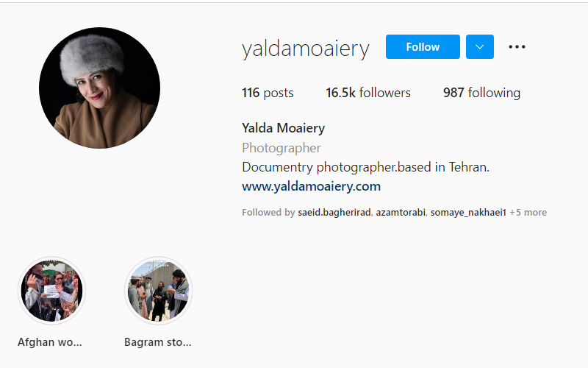Open the 987 following list
The image size is (588, 368).
click(482, 93)
